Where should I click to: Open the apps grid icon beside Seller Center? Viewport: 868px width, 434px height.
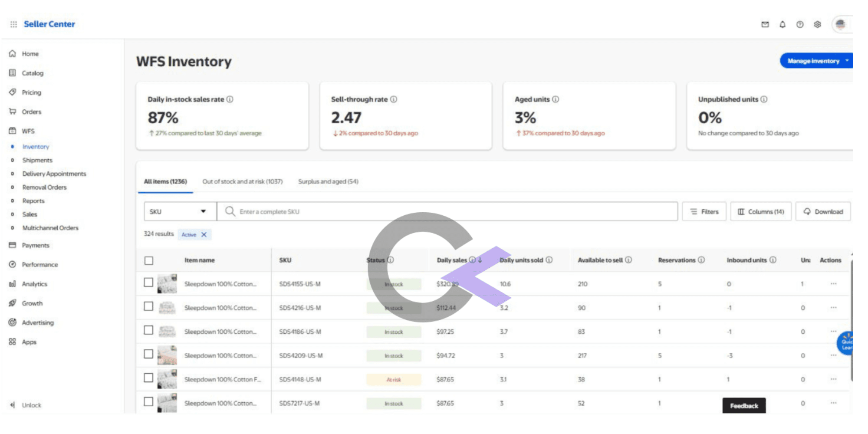click(13, 24)
